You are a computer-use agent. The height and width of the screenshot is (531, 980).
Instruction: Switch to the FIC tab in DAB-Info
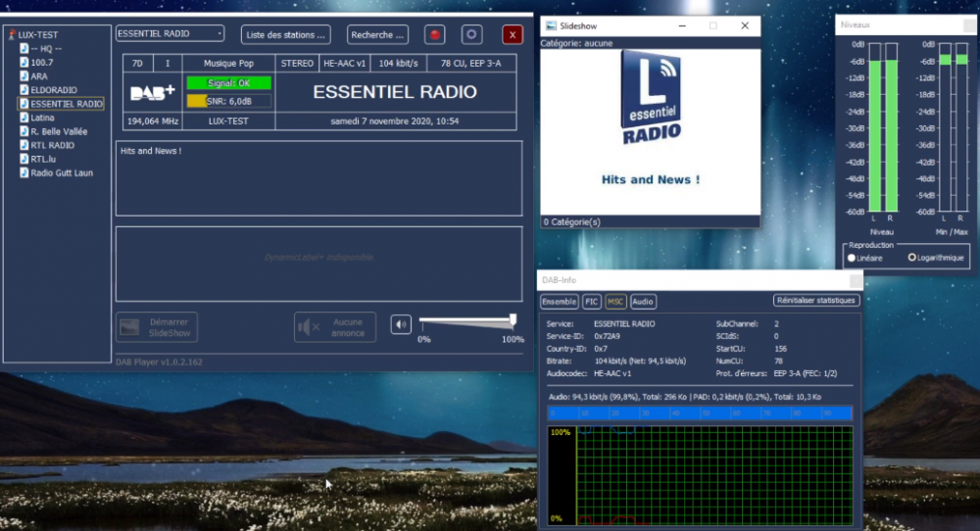591,302
